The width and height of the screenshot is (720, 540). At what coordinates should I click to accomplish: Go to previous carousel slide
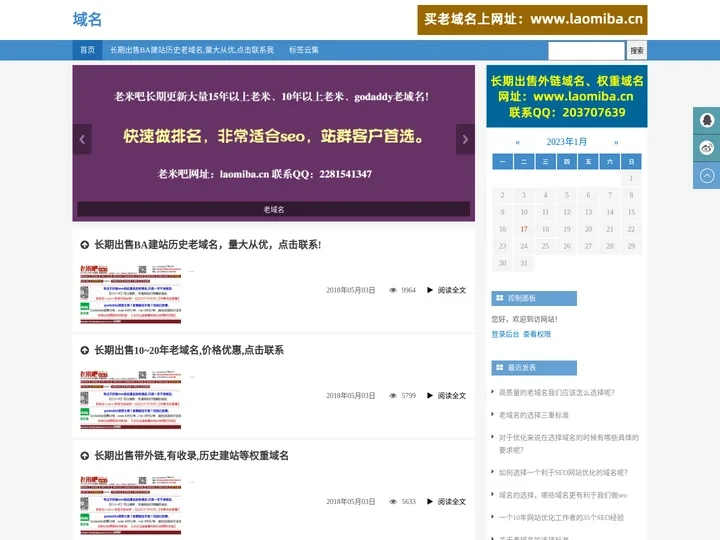pyautogui.click(x=82, y=139)
